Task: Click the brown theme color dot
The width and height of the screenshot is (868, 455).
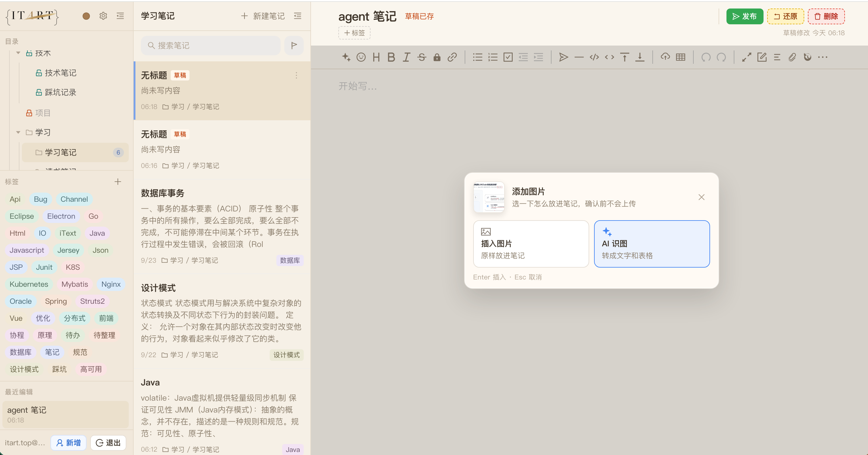Action: [86, 16]
